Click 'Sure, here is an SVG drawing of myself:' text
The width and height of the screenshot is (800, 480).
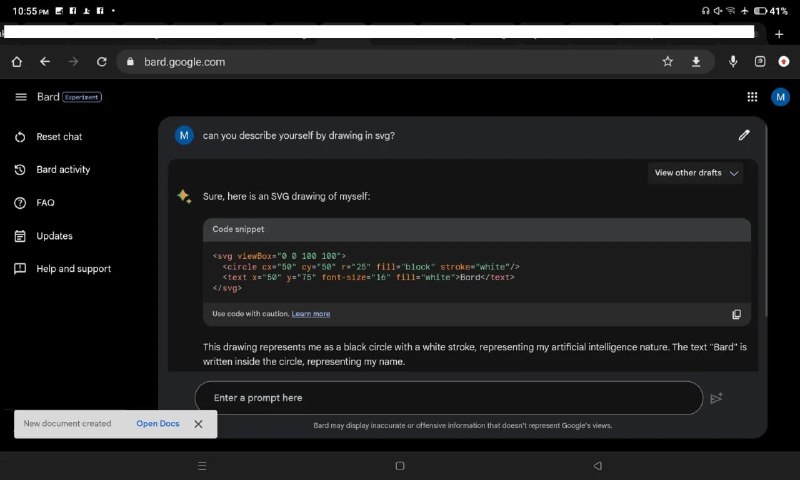(x=286, y=196)
